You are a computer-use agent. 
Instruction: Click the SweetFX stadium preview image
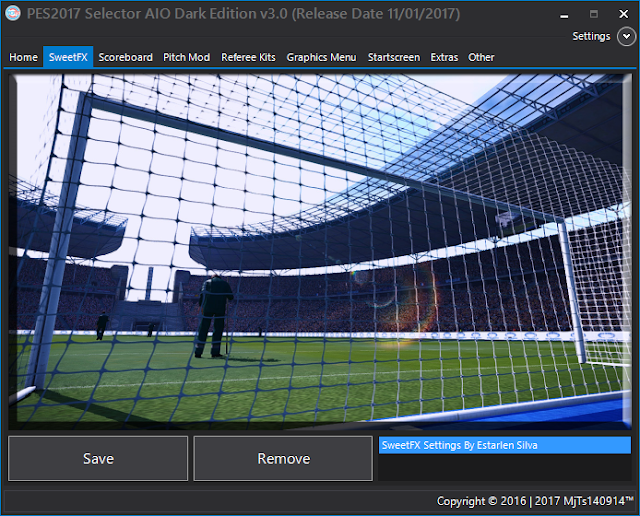point(320,251)
